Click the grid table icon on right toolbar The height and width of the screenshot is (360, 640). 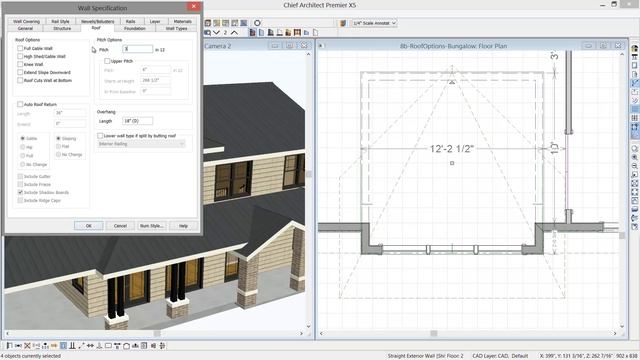click(x=635, y=118)
